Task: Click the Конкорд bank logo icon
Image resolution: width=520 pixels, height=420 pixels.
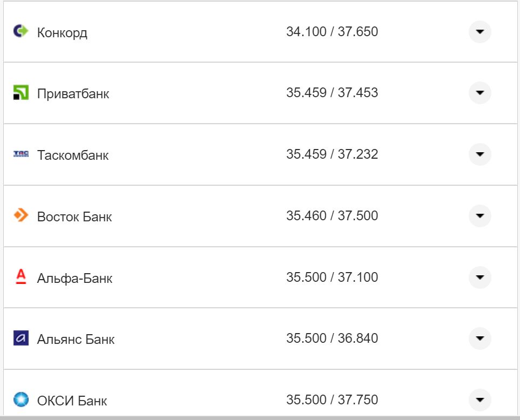Action: [x=21, y=31]
